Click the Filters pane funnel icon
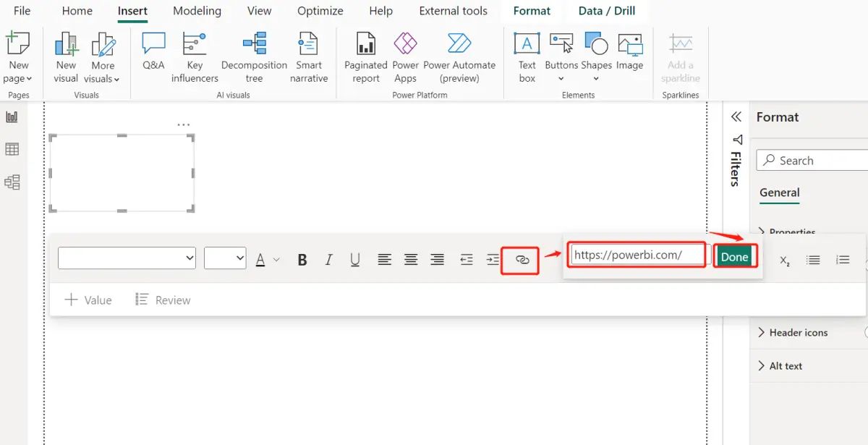 click(736, 139)
